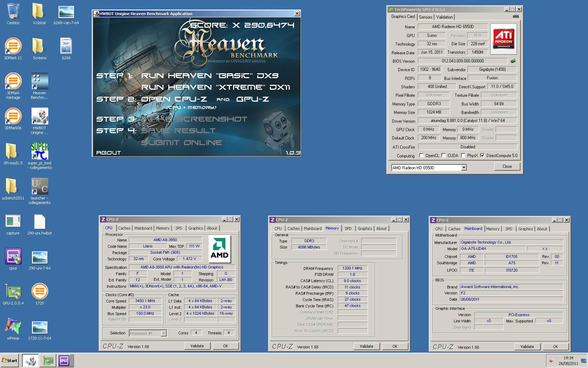This screenshot has height=368, width=588.
Task: Click Run Heaven "Xtreme" DX11
Action: tap(216, 87)
